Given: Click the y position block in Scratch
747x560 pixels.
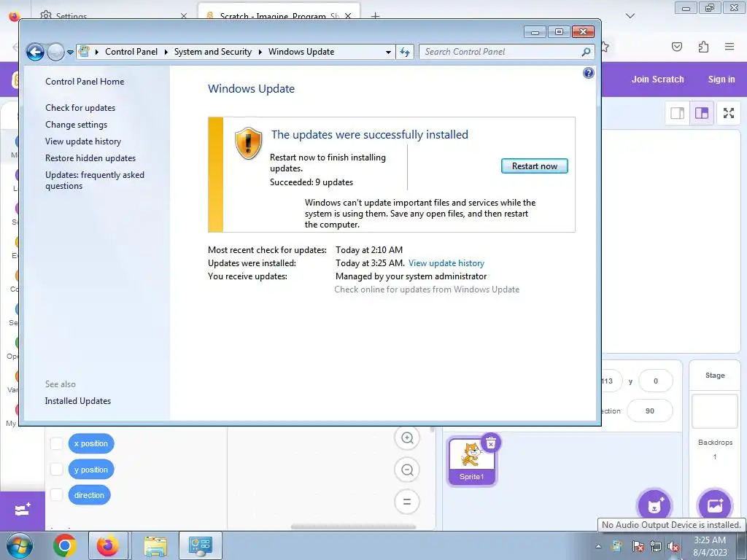Looking at the screenshot, I should click(x=91, y=470).
